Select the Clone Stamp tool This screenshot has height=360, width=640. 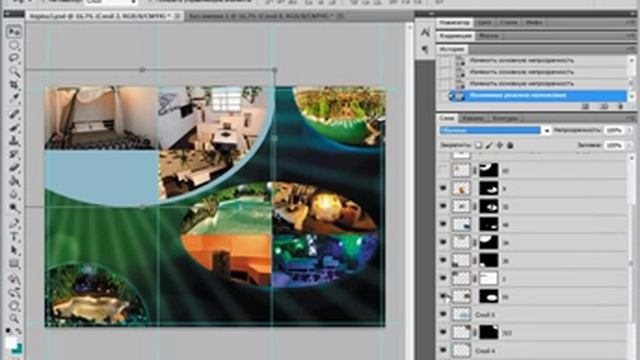tap(15, 141)
